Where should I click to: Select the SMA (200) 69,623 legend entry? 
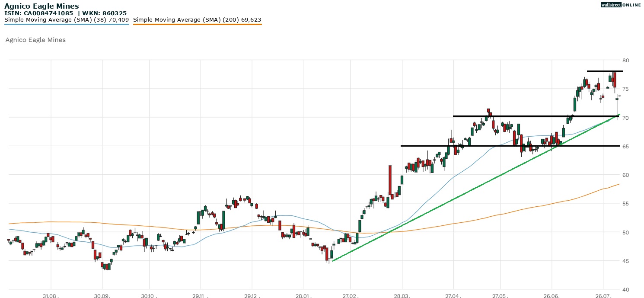coord(197,19)
